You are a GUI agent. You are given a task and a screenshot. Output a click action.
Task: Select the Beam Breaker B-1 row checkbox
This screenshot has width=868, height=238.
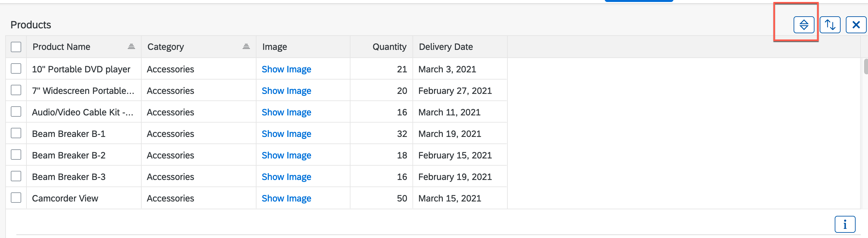(x=16, y=133)
